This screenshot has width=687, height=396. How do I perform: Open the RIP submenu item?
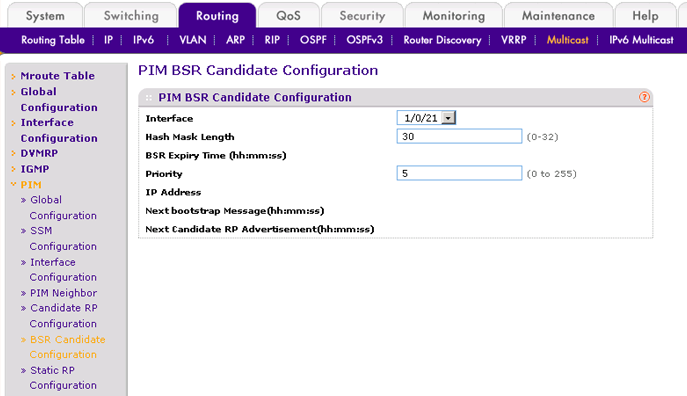click(x=272, y=40)
